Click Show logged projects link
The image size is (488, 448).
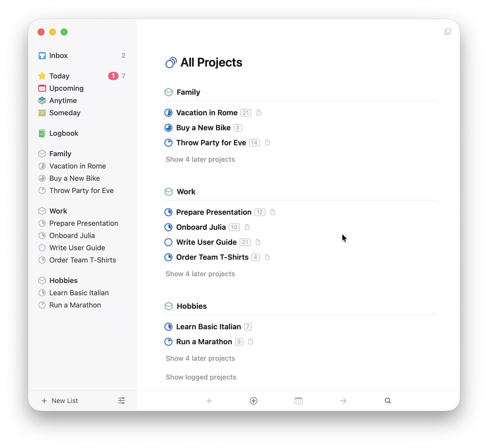201,377
